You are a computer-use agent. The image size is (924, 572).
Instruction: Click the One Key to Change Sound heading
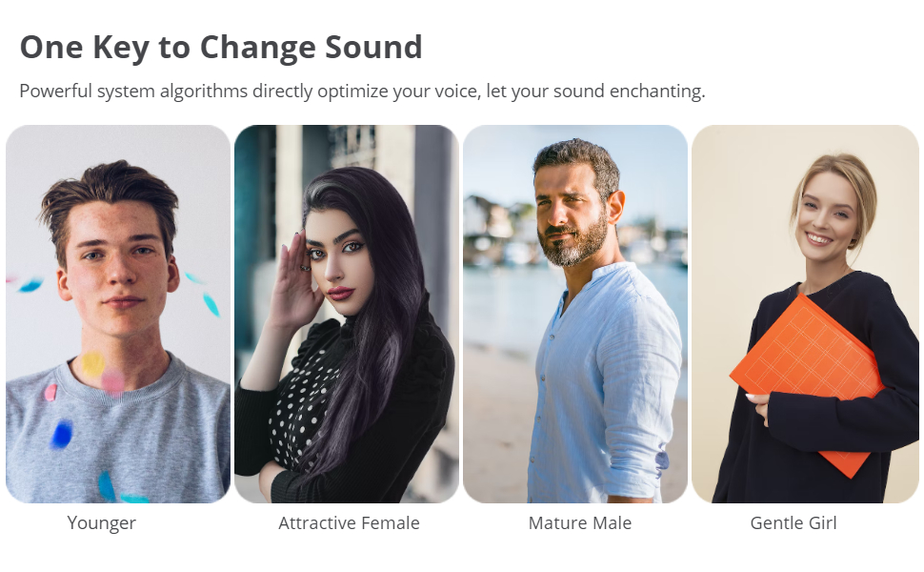[x=221, y=48]
